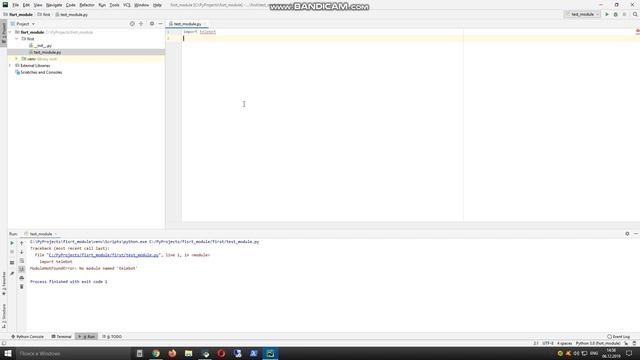
Task: Click the Stop process icon in the Run panel
Action: coord(12,252)
